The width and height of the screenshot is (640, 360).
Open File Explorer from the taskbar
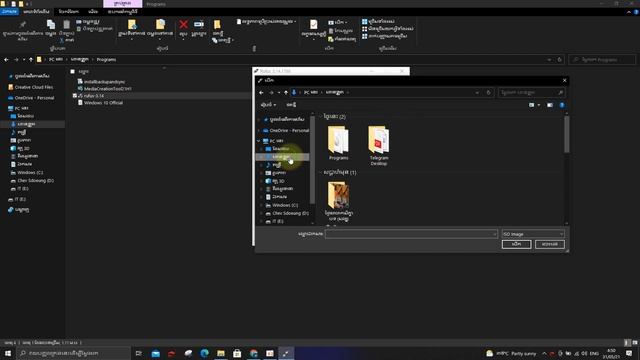(x=221, y=353)
